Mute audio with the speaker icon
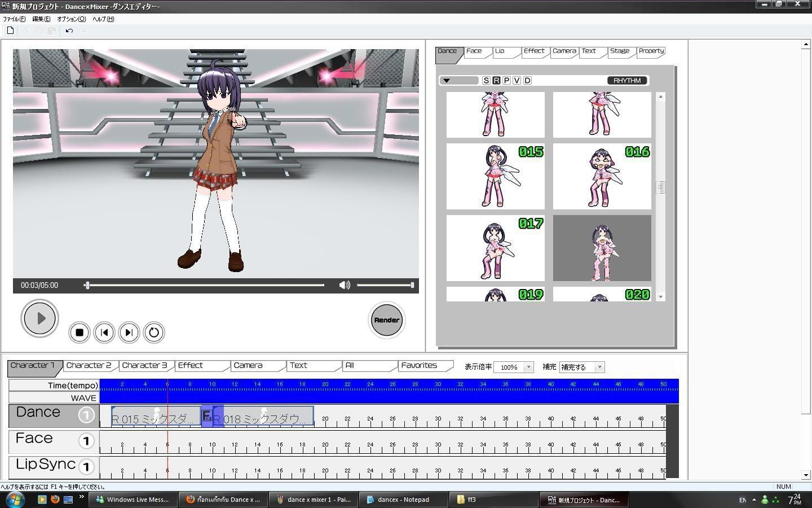The image size is (812, 508). click(344, 285)
